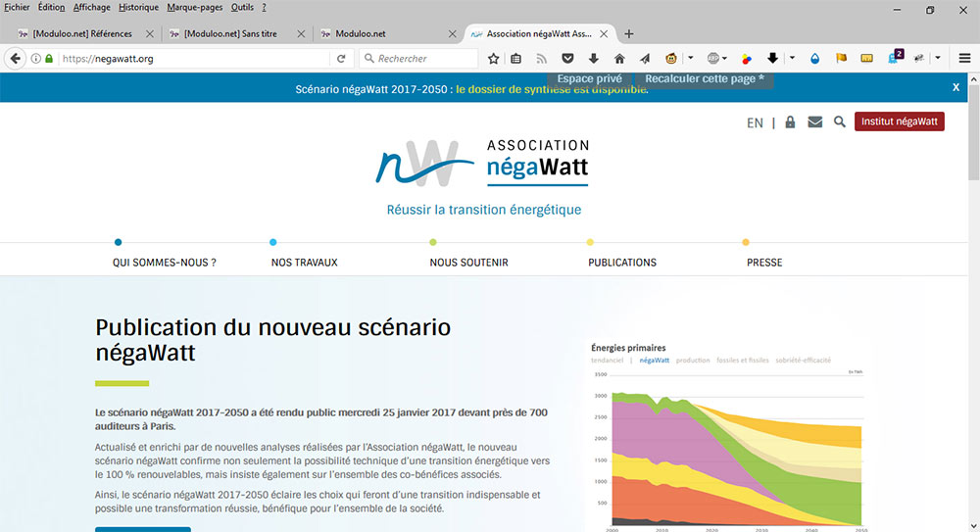This screenshot has height=532, width=980.
Task: Open the NOS TRAVAUX nav item
Action: (305, 263)
